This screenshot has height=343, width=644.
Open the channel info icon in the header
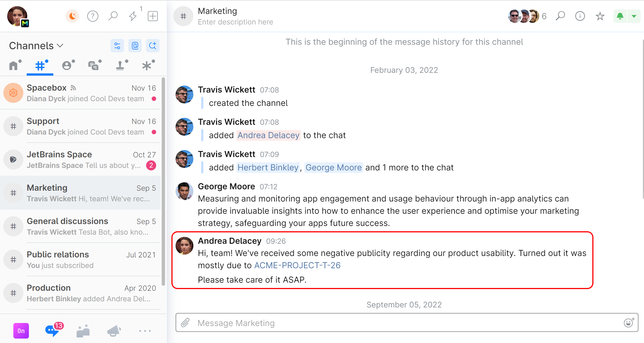point(580,16)
